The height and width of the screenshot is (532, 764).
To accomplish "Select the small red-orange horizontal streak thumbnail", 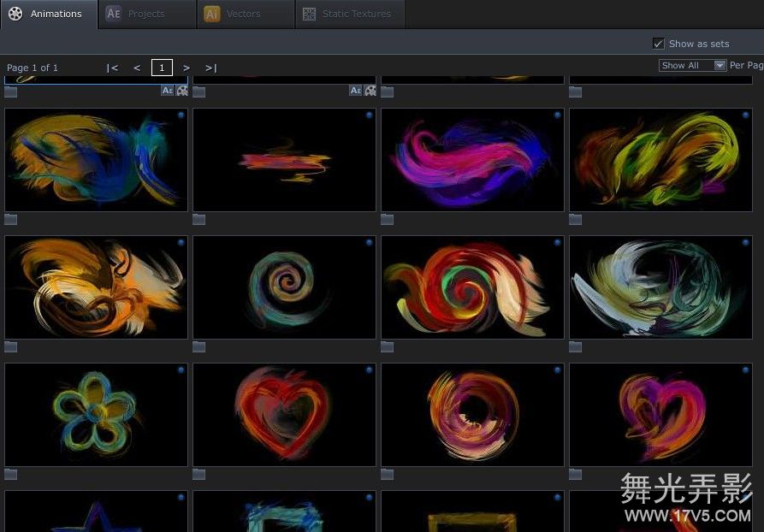I will click(284, 160).
